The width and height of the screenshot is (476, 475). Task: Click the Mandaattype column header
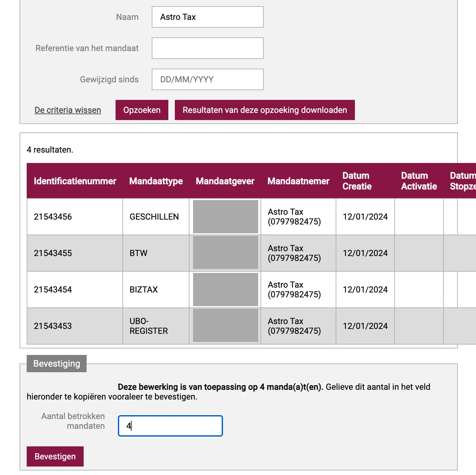tap(156, 181)
